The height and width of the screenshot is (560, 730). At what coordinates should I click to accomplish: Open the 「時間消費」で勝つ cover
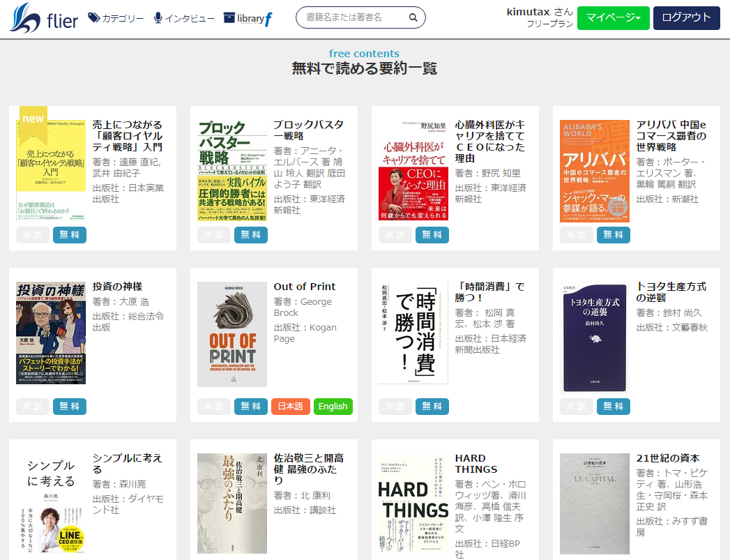coord(413,333)
